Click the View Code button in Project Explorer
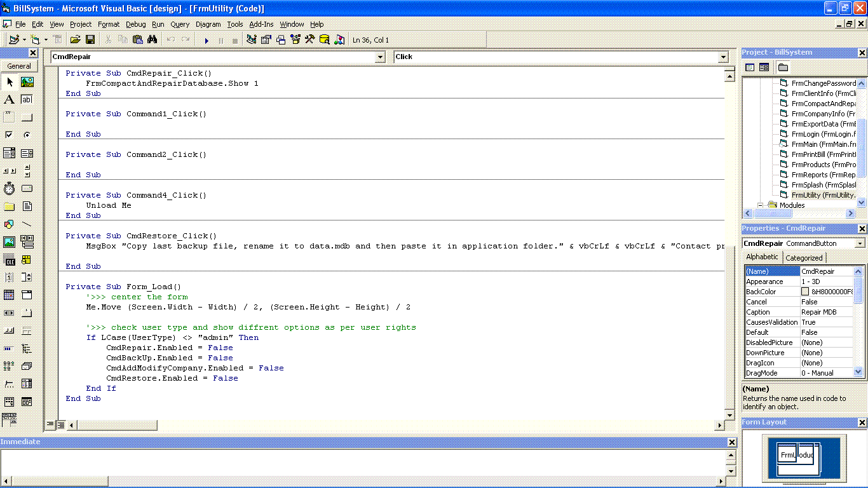This screenshot has height=488, width=868. [x=749, y=67]
